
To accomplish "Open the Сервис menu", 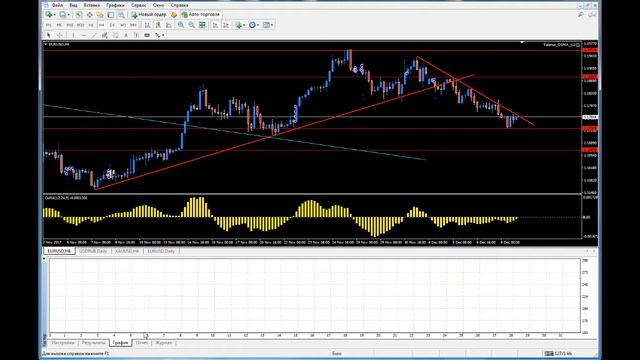I will pos(139,5).
